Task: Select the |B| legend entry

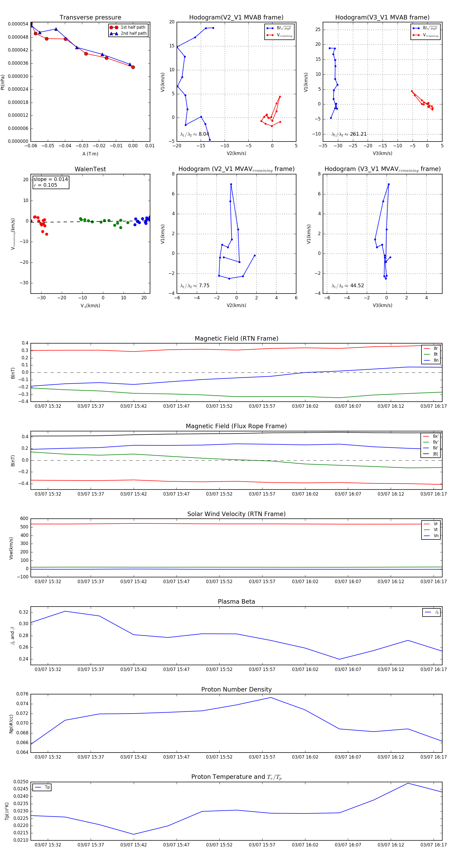Action: coord(431,454)
